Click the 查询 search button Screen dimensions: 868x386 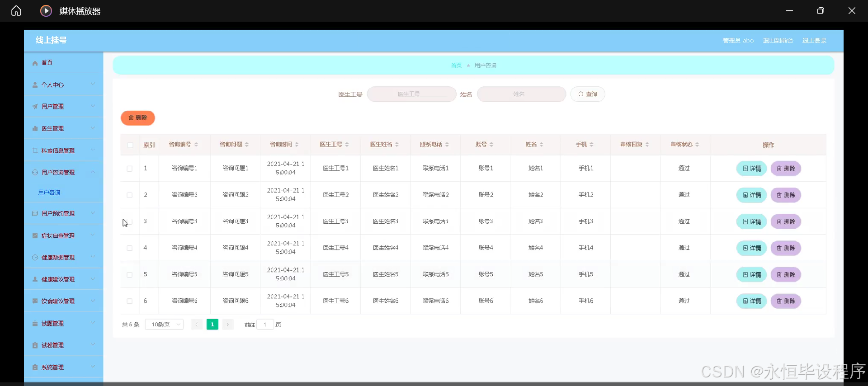point(588,94)
